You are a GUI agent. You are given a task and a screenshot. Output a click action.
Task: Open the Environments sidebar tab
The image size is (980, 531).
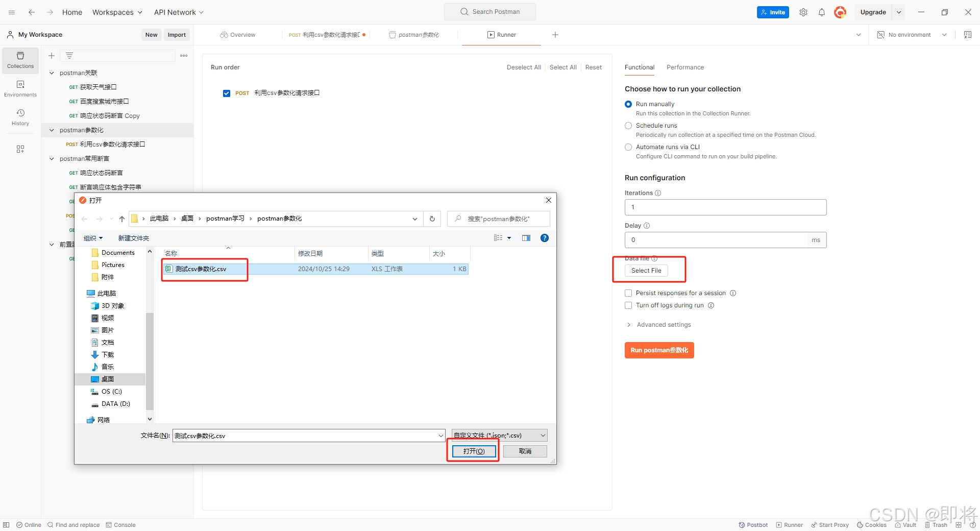click(20, 89)
